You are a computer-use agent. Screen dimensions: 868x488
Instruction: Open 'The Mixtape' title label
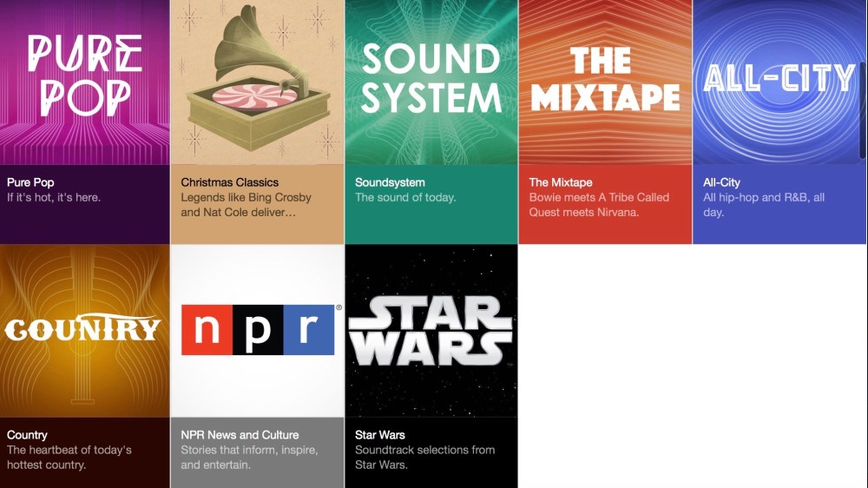coord(561,182)
